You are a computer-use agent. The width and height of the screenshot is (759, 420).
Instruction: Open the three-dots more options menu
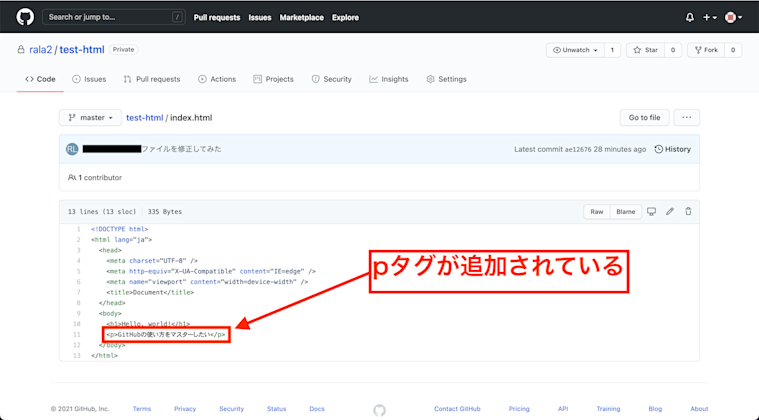tap(686, 118)
